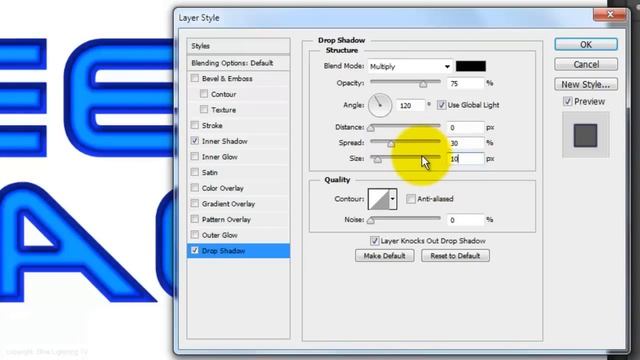Click the Size slider handle

coord(378,159)
